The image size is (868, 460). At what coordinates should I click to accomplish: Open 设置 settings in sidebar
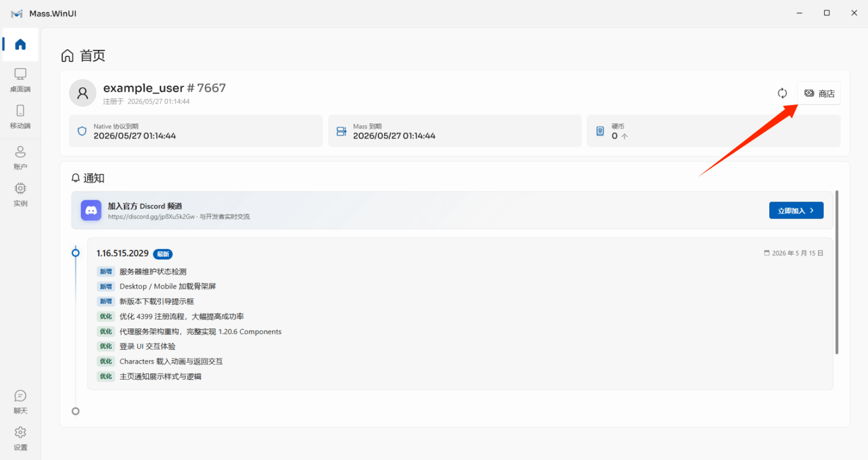pos(21,439)
